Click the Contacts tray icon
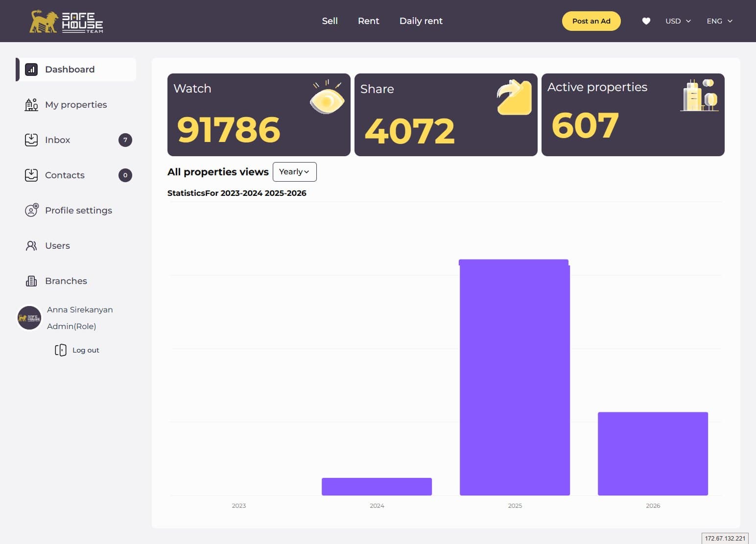 (31, 175)
